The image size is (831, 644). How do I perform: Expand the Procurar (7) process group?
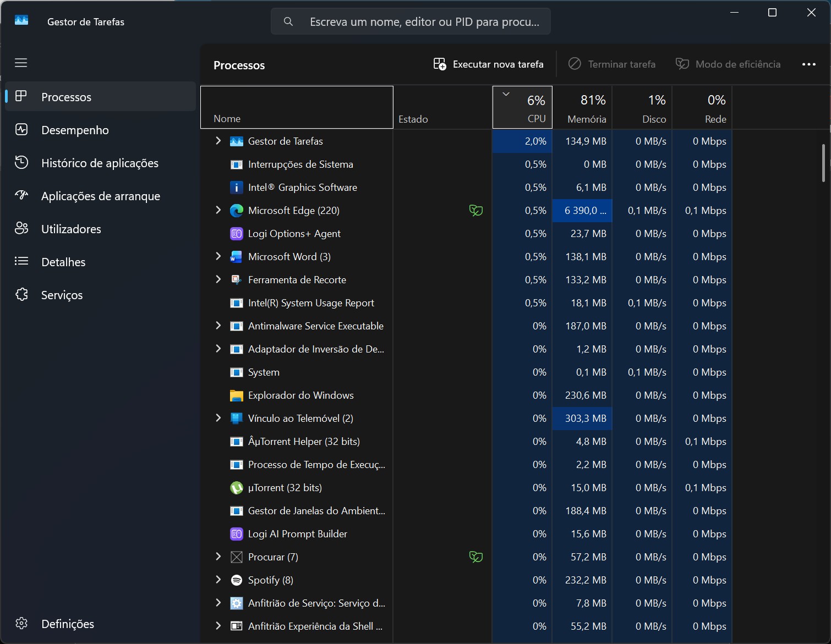218,557
